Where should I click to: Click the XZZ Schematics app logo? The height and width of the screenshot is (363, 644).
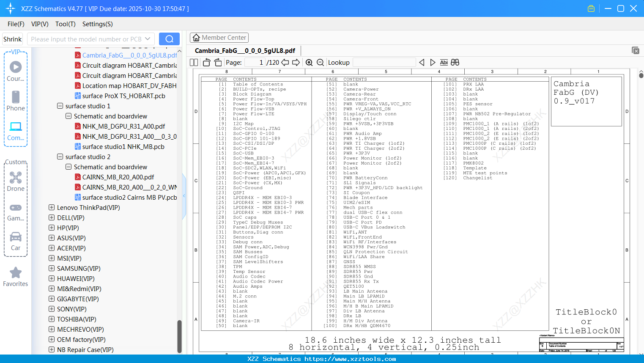(x=10, y=8)
